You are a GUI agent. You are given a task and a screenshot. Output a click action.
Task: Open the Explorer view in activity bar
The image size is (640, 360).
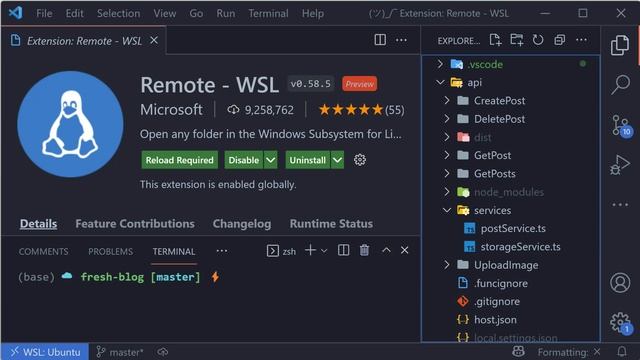(x=620, y=45)
